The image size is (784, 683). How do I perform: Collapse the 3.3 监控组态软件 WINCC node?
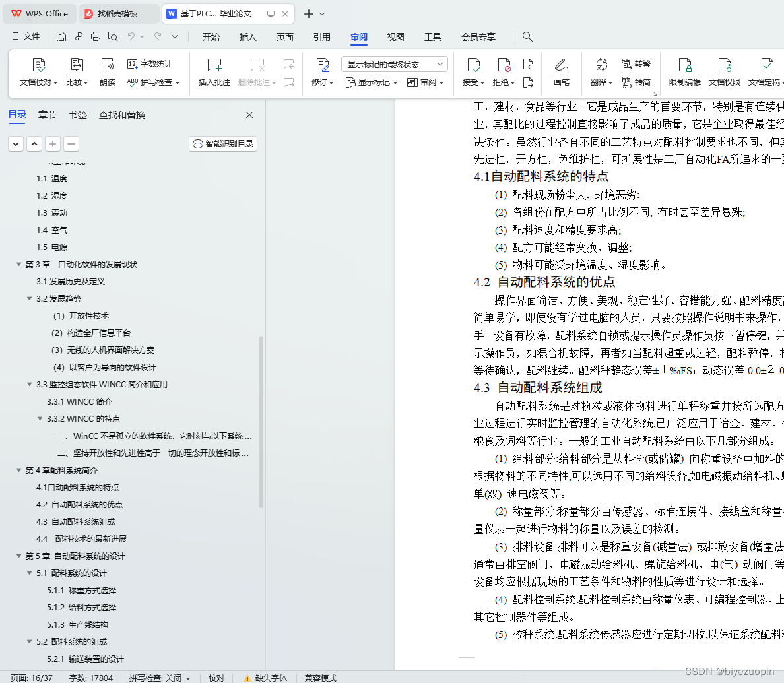pyautogui.click(x=30, y=385)
